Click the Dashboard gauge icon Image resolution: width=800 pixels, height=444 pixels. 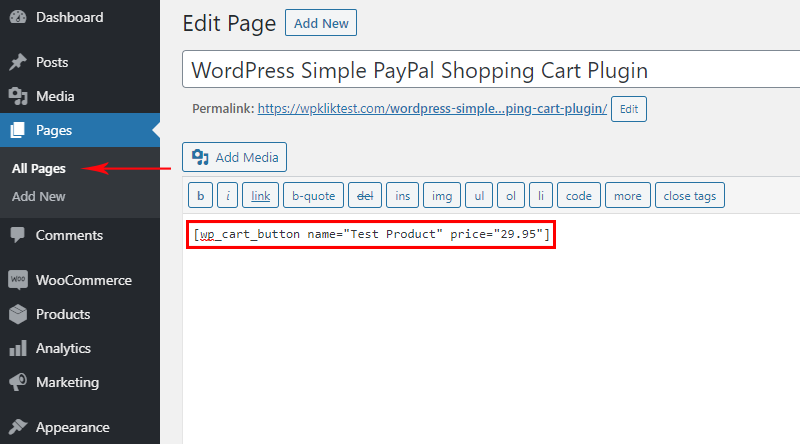18,17
